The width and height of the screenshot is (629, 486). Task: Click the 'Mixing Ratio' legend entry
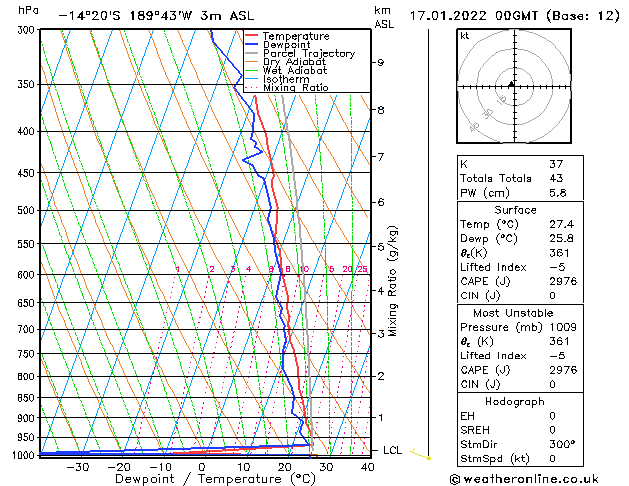[x=296, y=87]
